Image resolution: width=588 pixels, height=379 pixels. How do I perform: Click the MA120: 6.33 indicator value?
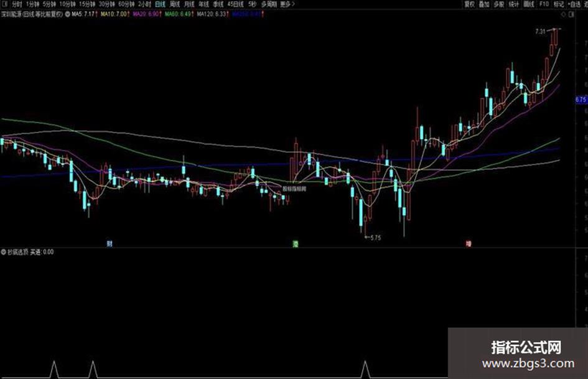click(213, 14)
